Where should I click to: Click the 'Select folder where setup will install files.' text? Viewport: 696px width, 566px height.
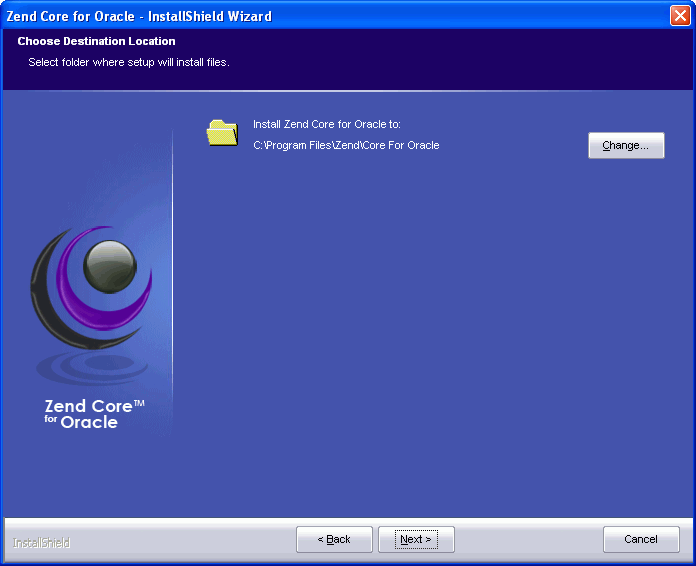[129, 62]
